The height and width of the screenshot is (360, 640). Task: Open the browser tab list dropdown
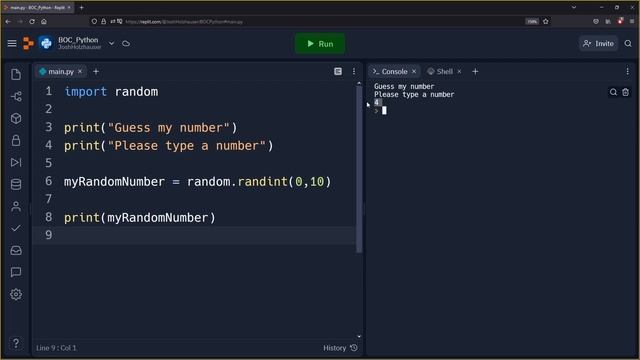[574, 7]
